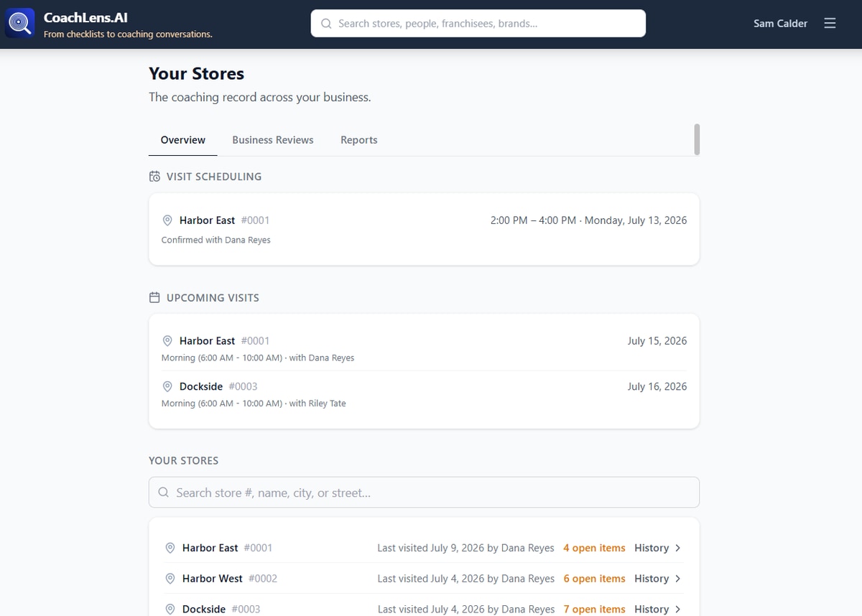Click the calendar icon beside Upcoming Visits

[154, 298]
